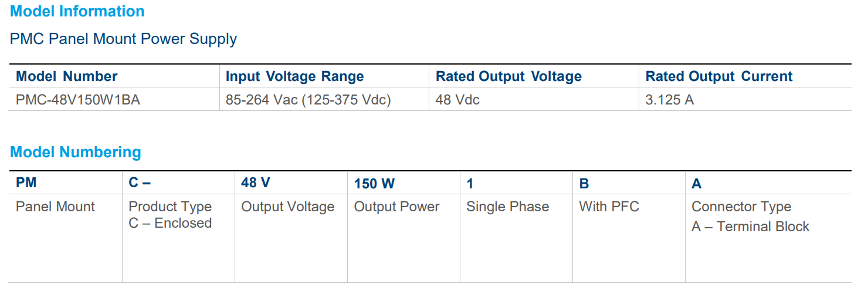The height and width of the screenshot is (287, 868).
Task: Click the A – Terminal Block connector text
Action: 750,227
